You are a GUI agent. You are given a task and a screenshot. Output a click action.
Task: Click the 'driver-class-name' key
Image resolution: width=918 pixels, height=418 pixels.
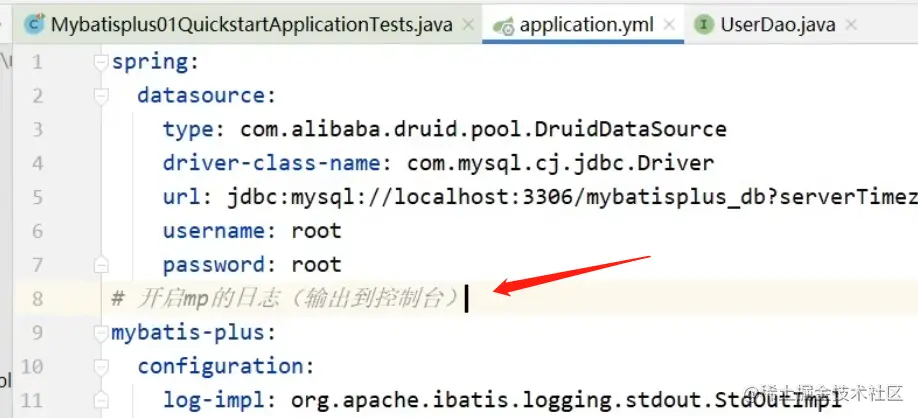tap(271, 163)
